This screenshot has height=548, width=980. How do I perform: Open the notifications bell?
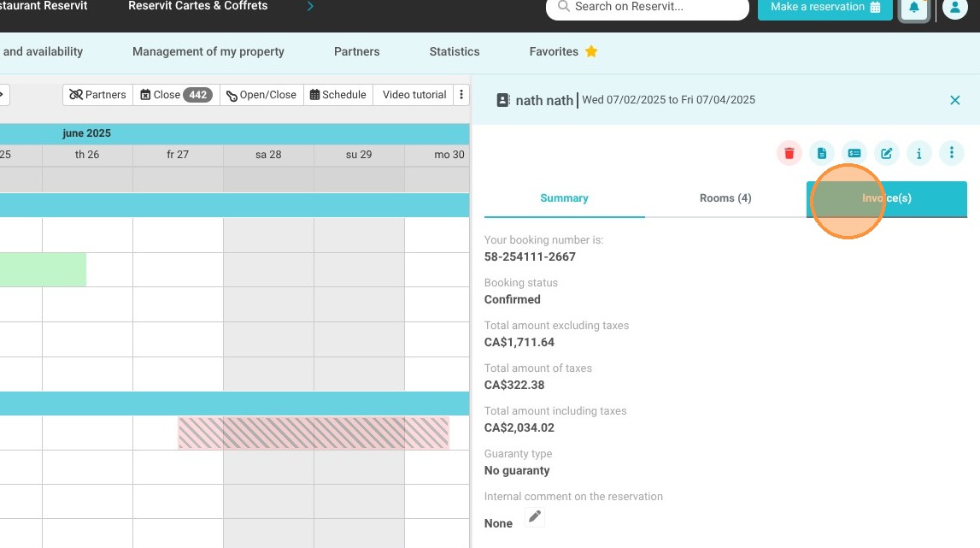click(913, 9)
